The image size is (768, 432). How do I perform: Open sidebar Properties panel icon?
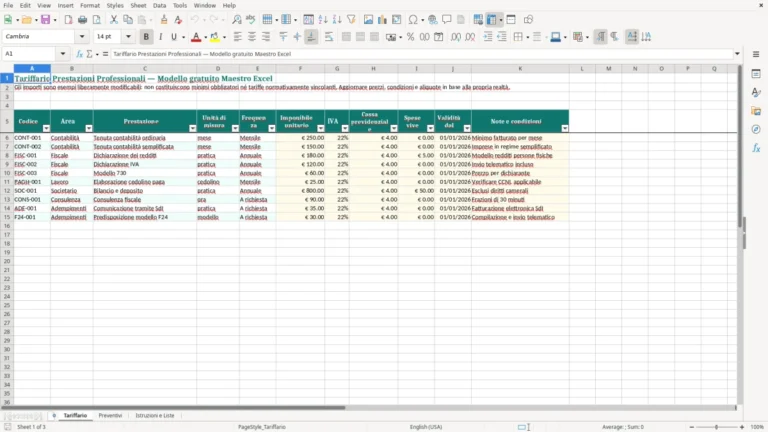coord(756,73)
